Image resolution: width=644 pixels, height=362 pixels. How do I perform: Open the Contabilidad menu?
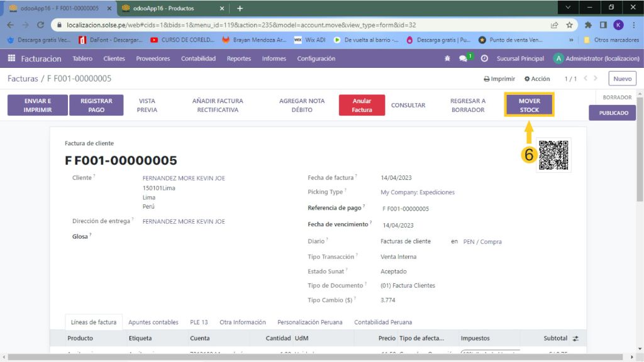point(198,58)
